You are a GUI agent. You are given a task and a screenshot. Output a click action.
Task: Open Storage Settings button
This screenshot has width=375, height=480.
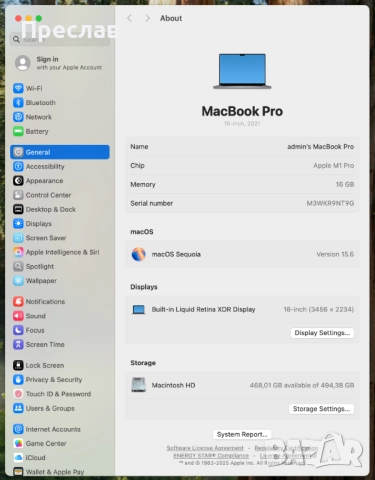pyautogui.click(x=321, y=409)
